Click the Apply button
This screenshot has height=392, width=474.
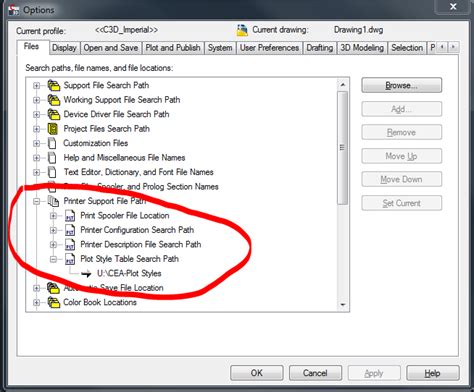(374, 373)
